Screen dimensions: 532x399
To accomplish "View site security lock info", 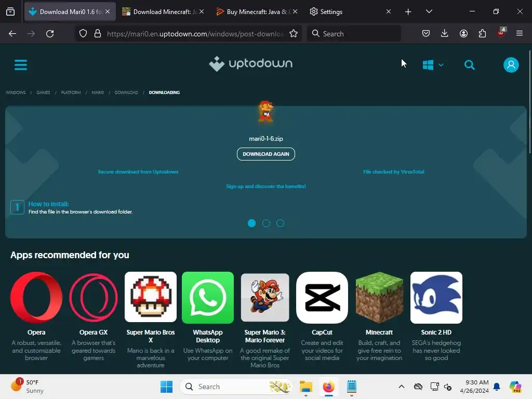I will click(x=98, y=34).
